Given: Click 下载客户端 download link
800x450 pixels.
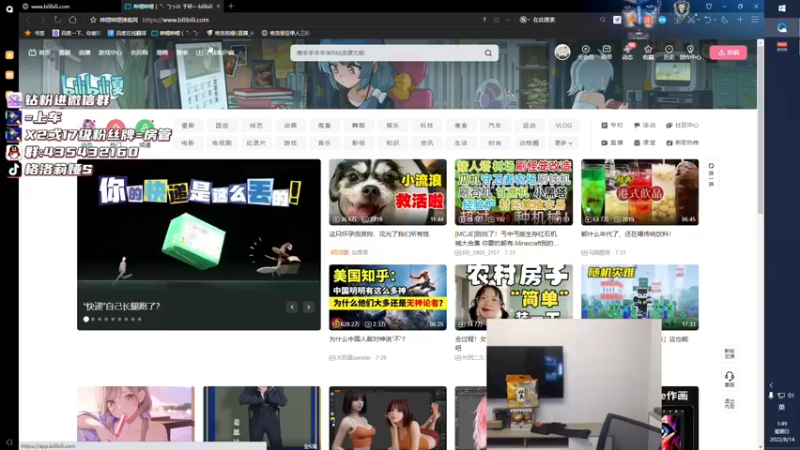Looking at the screenshot, I should pos(216,53).
